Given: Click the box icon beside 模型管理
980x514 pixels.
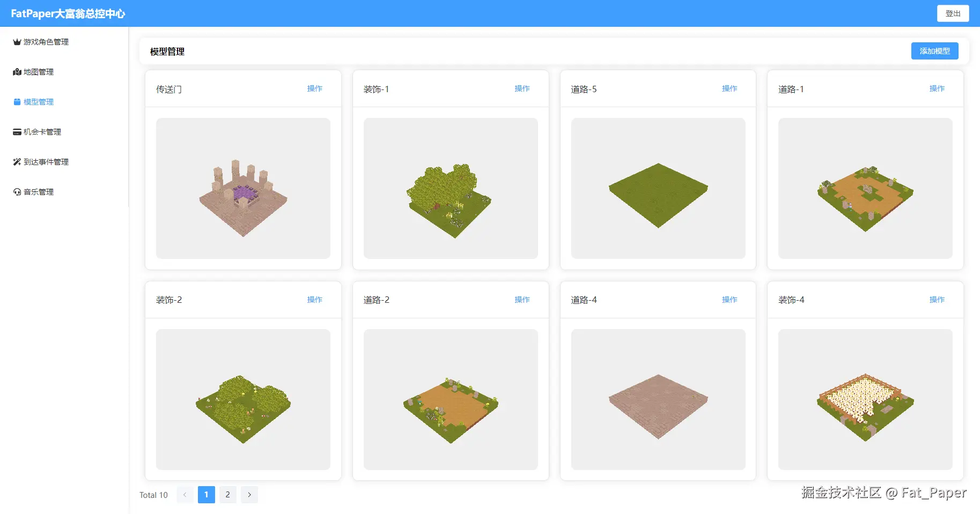Looking at the screenshot, I should tap(17, 102).
